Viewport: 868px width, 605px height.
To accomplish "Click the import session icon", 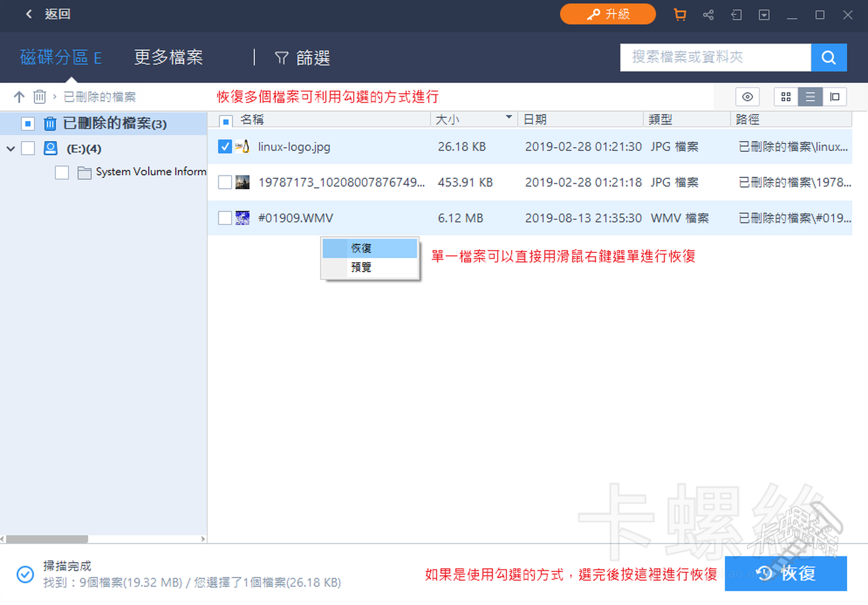I will tap(736, 14).
